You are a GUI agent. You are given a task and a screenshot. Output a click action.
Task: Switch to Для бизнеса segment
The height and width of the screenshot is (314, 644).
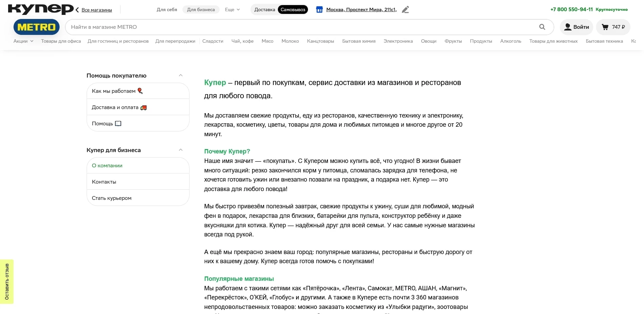click(200, 9)
